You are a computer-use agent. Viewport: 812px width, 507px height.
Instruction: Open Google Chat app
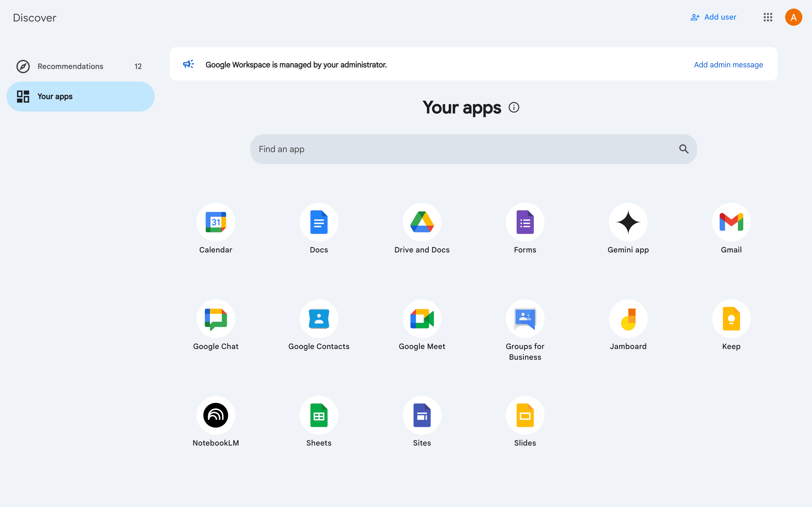click(x=216, y=319)
